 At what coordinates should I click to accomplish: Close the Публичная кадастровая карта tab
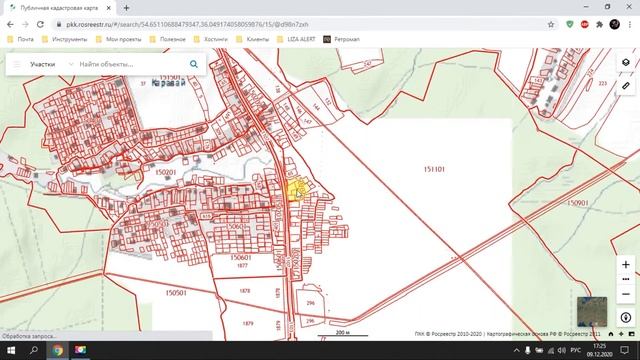109,8
